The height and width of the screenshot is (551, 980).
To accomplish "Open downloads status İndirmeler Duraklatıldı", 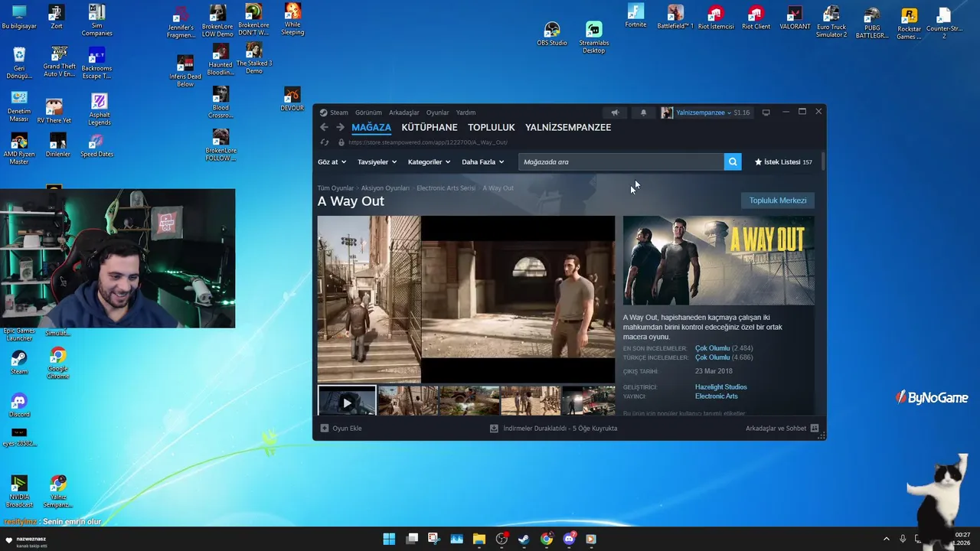I will point(560,429).
